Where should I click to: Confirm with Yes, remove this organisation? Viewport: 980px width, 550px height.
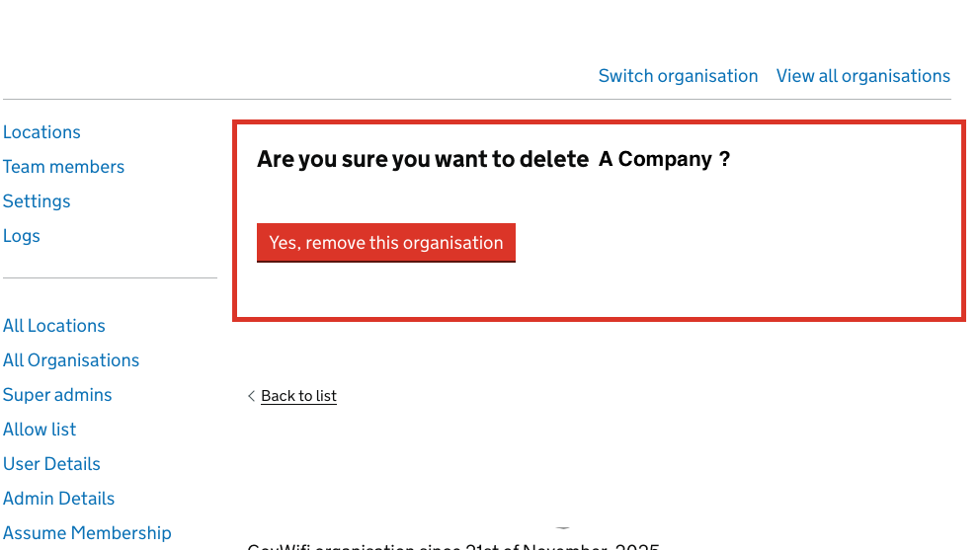coord(386,243)
